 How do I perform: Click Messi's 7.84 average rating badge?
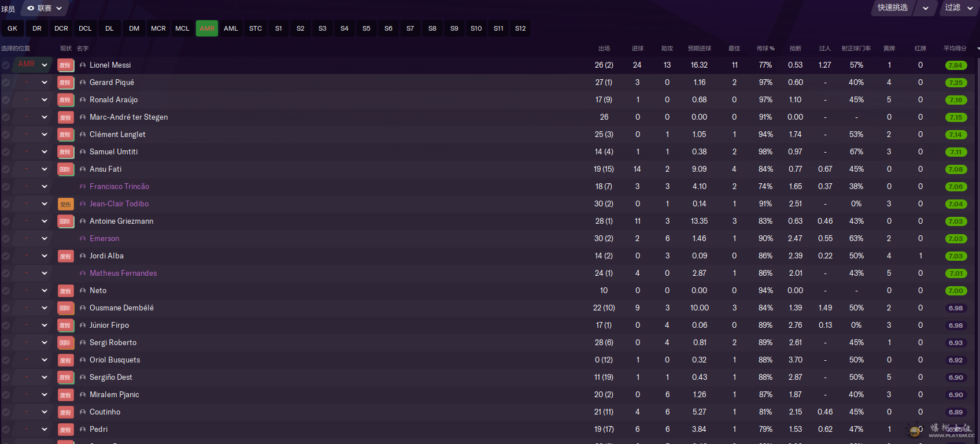click(955, 65)
